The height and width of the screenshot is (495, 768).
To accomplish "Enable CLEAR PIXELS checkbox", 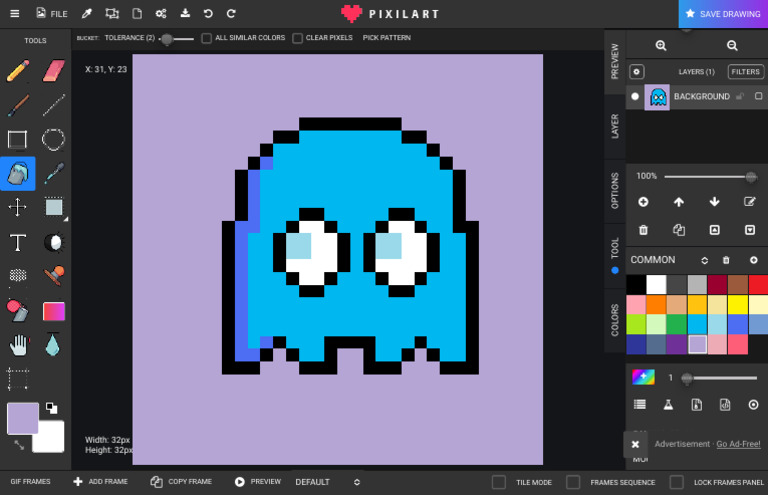I will click(297, 38).
